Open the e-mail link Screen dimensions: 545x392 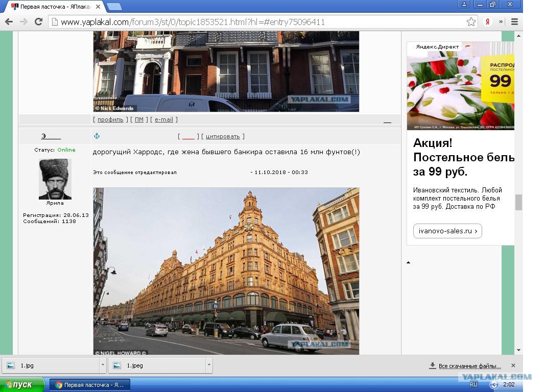164,119
